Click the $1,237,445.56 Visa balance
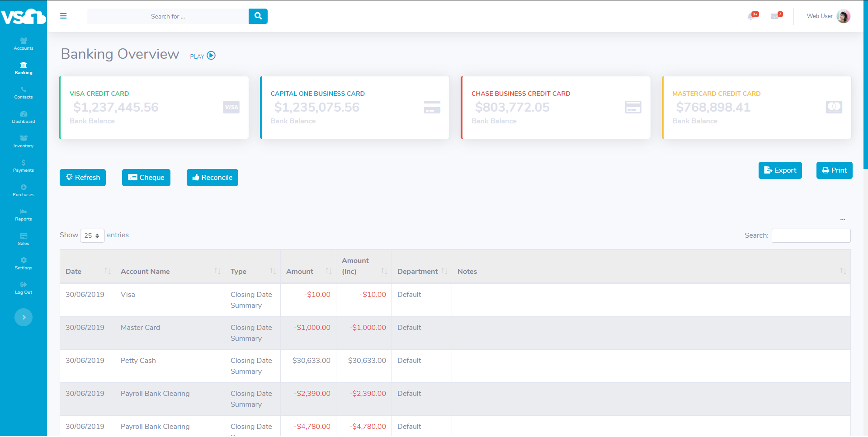868x437 pixels. coord(116,107)
